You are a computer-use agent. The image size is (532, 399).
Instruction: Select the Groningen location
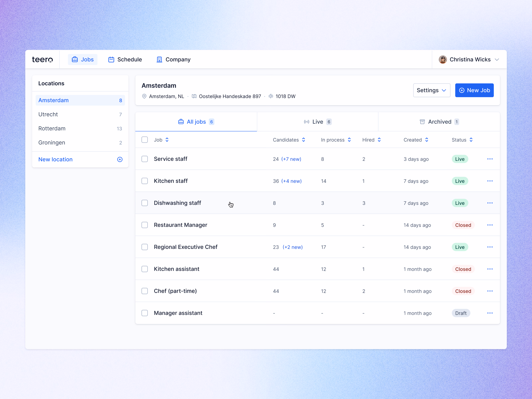80,143
